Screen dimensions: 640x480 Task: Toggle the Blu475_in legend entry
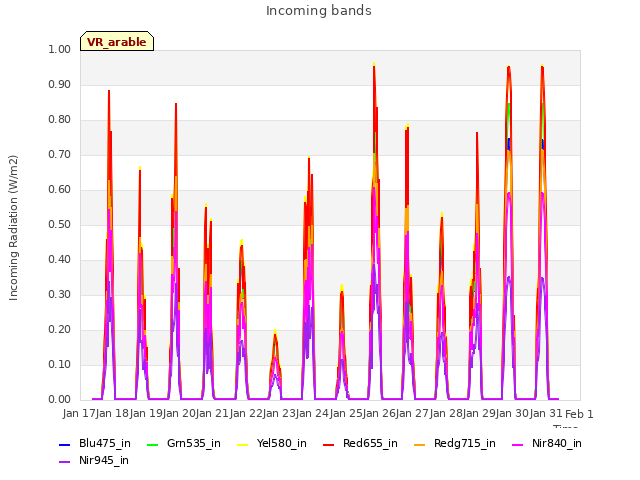[95, 443]
